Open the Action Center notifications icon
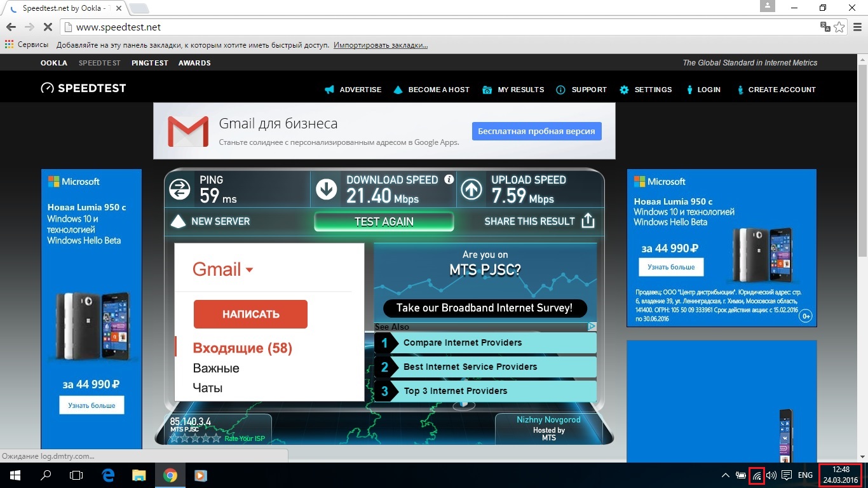The image size is (868, 488). pos(787,475)
